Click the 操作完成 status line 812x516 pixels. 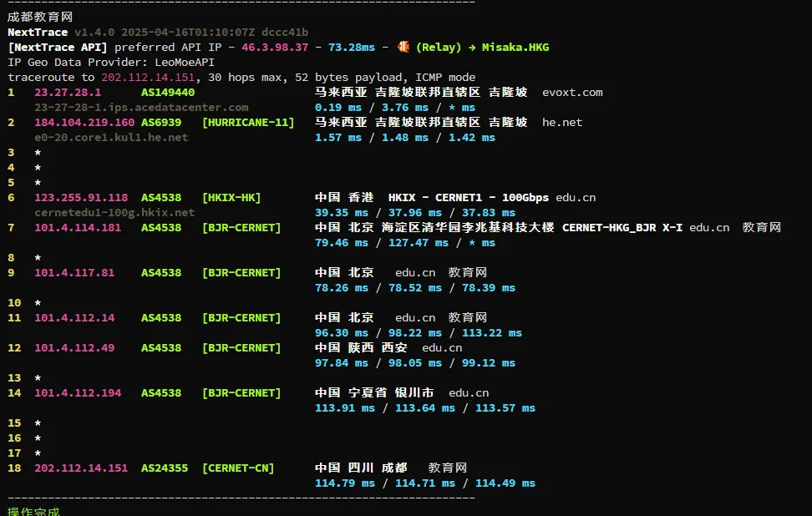click(x=33, y=511)
